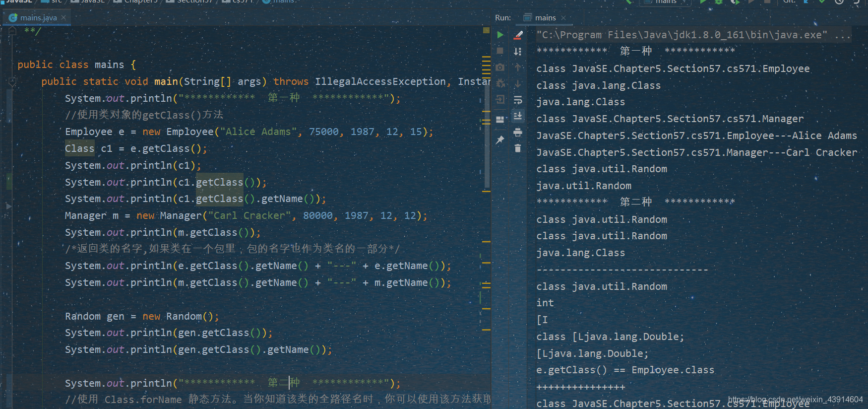Rerun 'mains' with the green play icon
Image resolution: width=868 pixels, height=409 pixels.
click(500, 35)
